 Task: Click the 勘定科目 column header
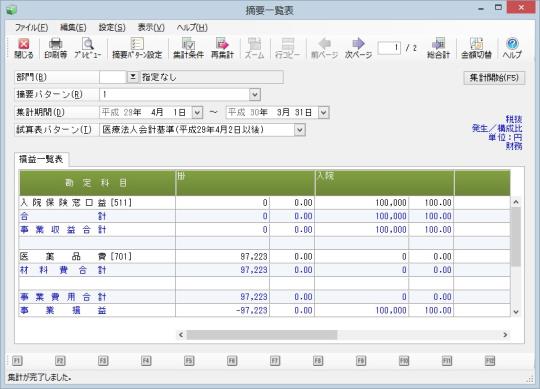pyautogui.click(x=97, y=182)
